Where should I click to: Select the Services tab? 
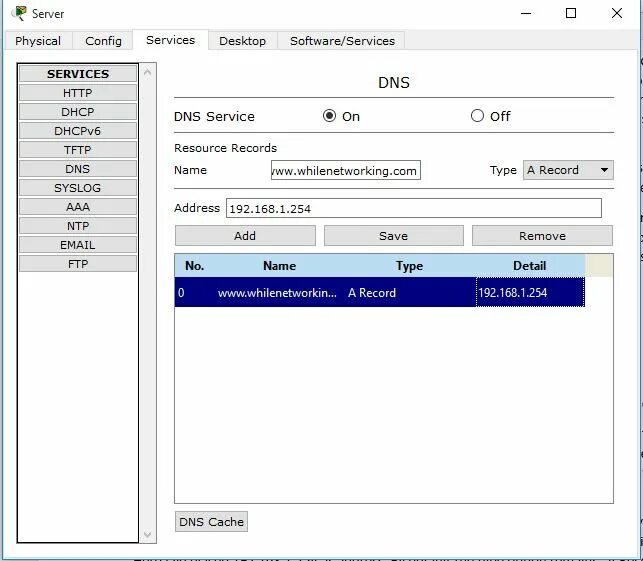click(171, 40)
